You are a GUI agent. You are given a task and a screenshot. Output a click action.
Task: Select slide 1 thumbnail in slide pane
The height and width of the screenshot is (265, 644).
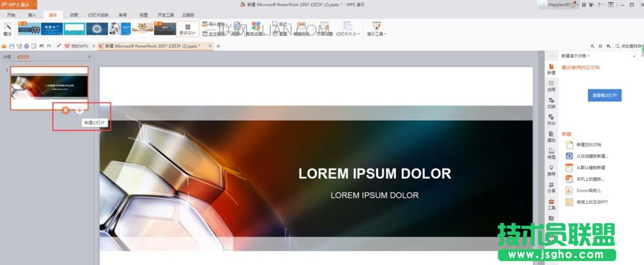tap(50, 88)
